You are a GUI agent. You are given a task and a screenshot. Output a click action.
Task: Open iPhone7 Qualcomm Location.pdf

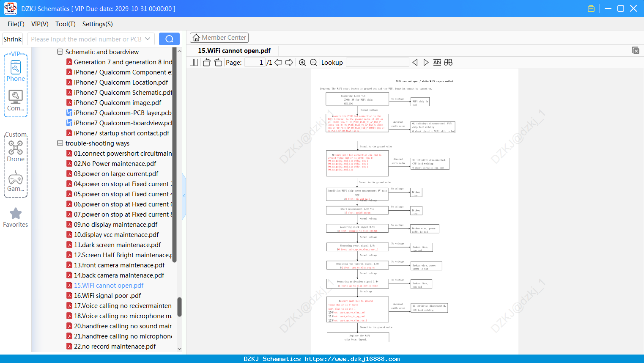tap(117, 82)
